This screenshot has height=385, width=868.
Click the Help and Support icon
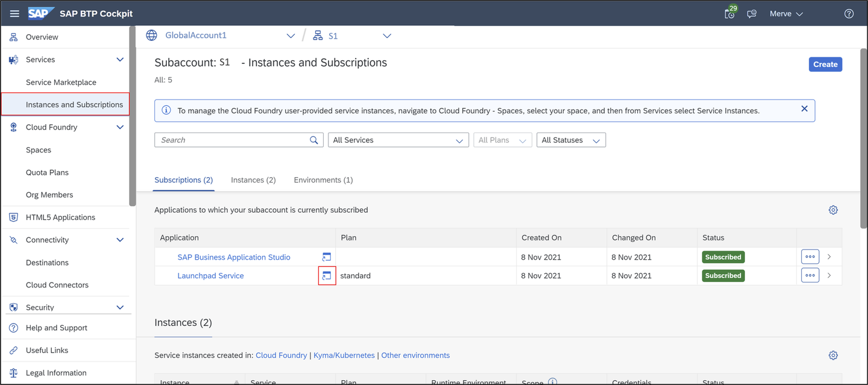click(x=13, y=328)
